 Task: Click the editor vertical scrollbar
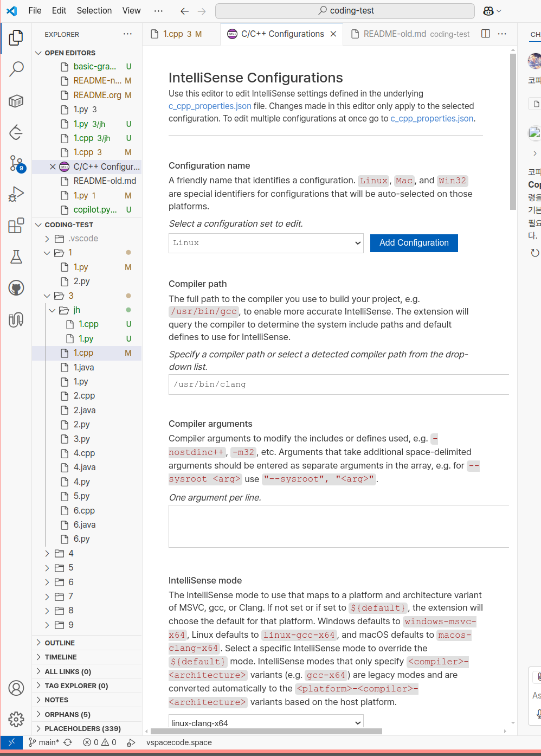click(513, 132)
